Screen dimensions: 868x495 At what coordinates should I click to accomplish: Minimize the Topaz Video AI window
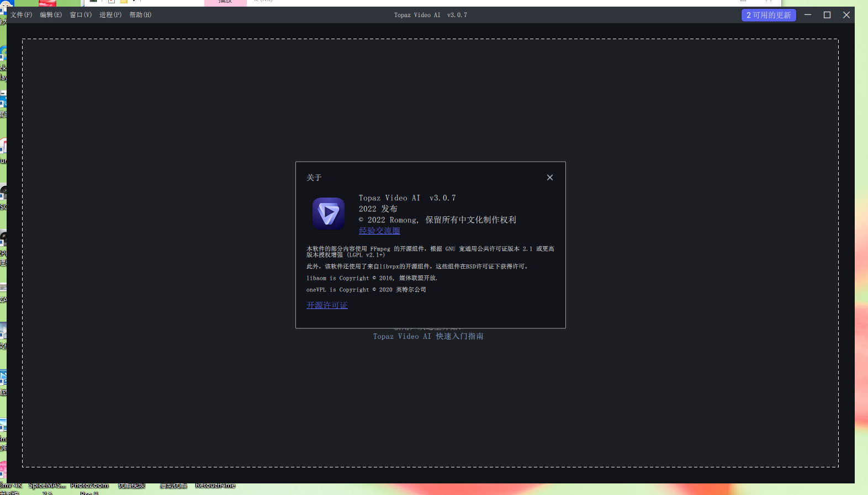808,15
